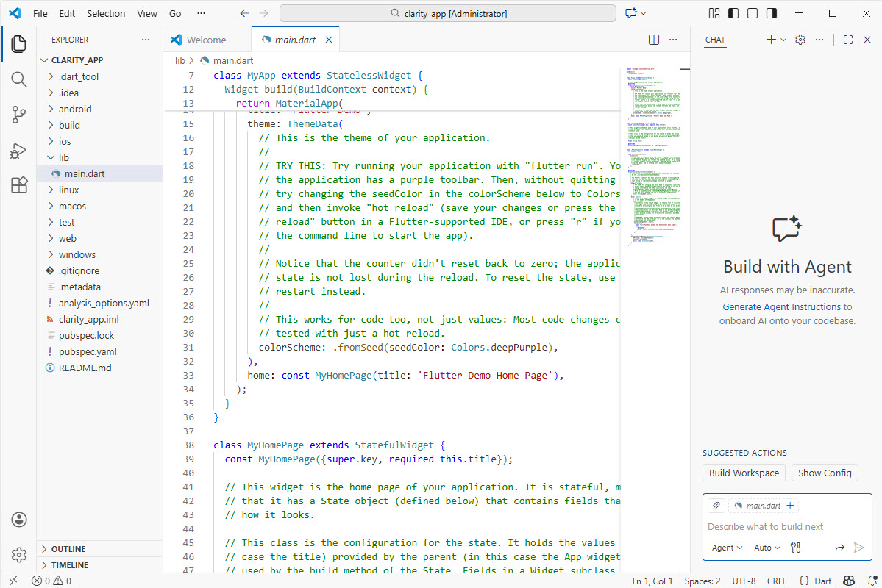Toggle the Primary Side Bar visibility
The image size is (882, 588).
(733, 13)
